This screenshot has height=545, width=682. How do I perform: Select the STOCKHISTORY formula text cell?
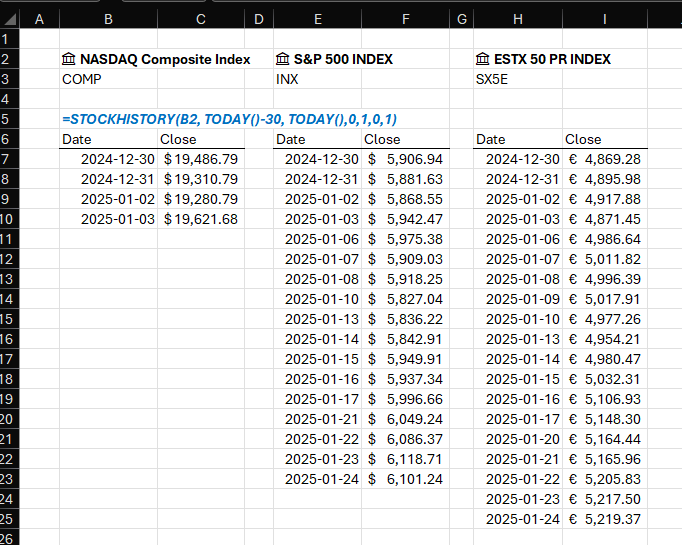point(108,119)
